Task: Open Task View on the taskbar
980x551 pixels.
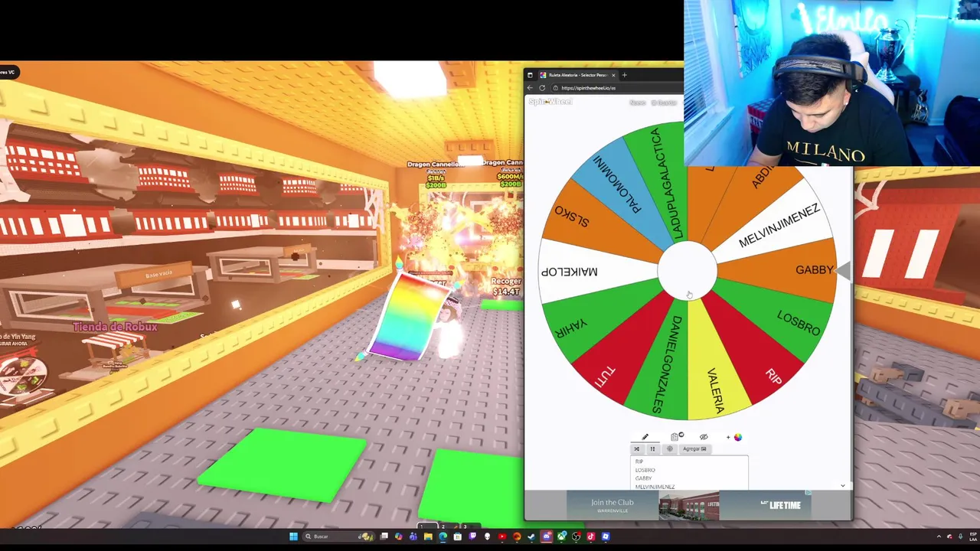Action: pos(384,536)
